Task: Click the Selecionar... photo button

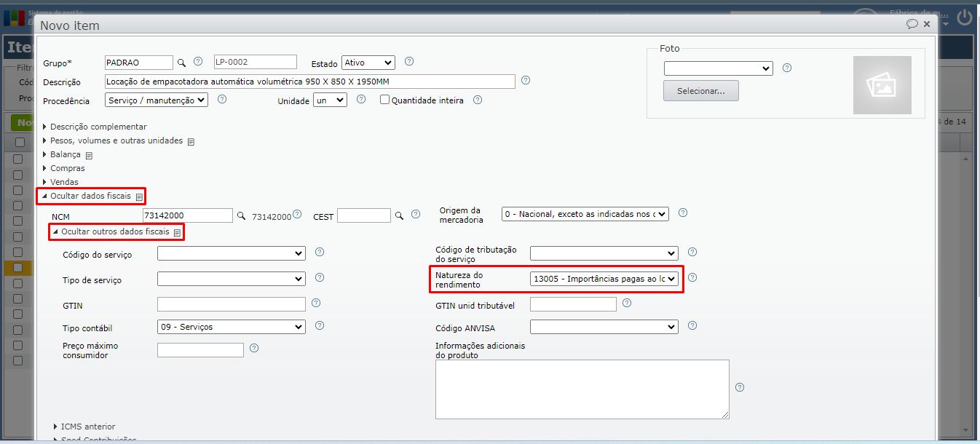Action: coord(701,91)
